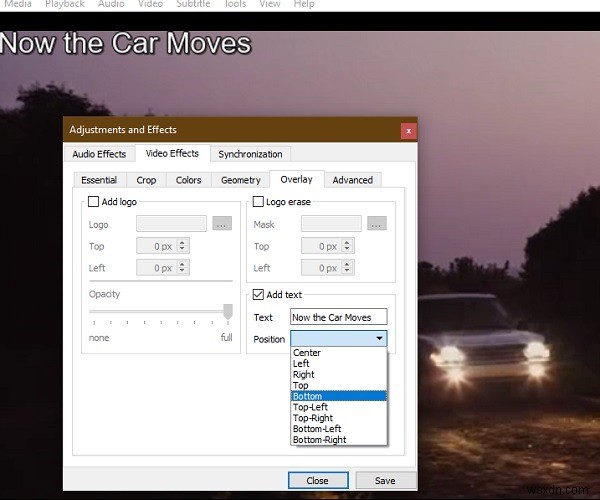
Task: Click the overlay Text input field
Action: pos(339,317)
